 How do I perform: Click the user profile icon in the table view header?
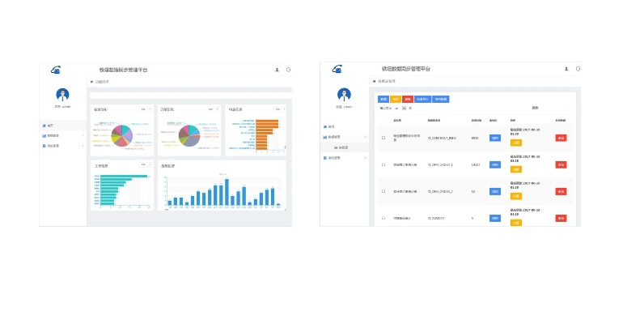click(566, 70)
